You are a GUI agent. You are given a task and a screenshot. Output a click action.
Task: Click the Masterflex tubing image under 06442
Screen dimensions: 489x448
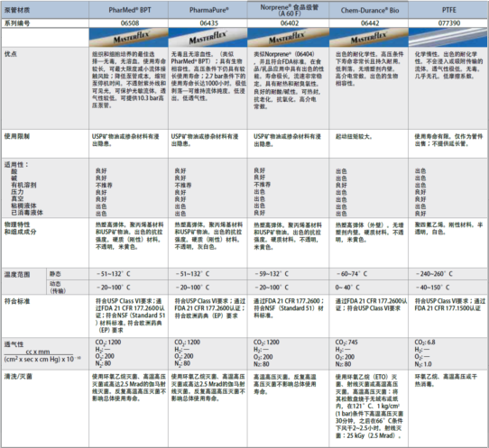point(369,37)
